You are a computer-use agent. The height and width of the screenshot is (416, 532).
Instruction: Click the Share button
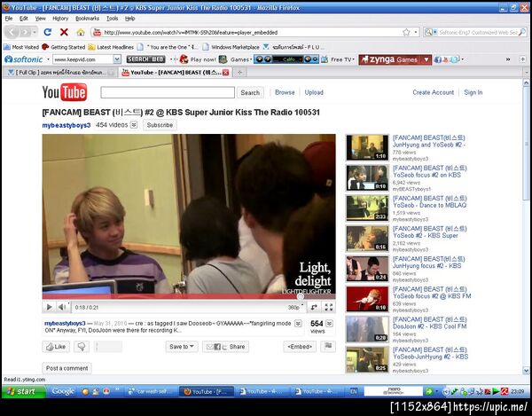point(225,347)
